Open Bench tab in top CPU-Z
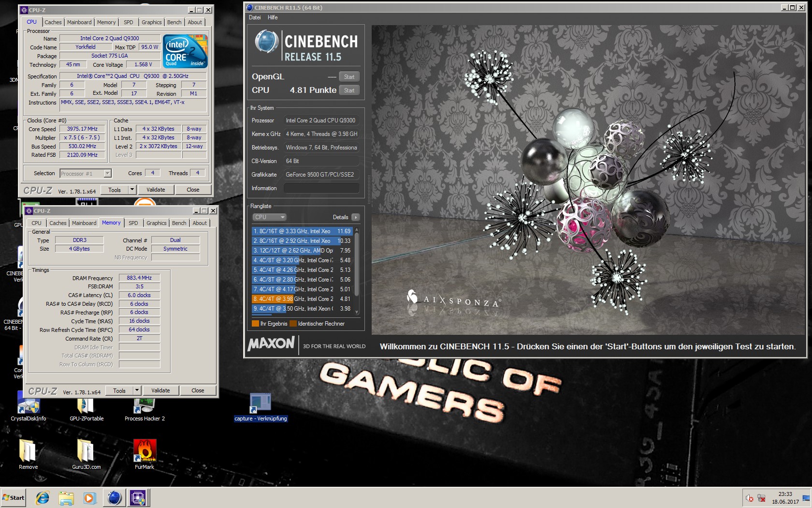 [x=174, y=22]
